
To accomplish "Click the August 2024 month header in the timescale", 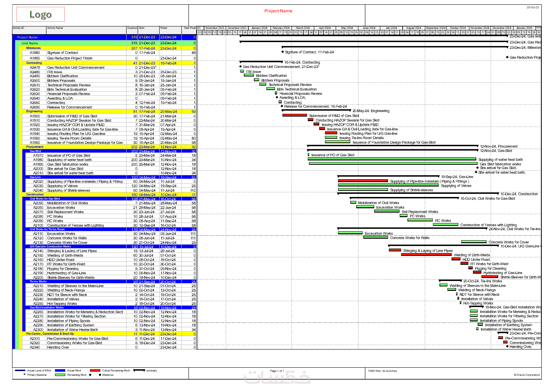I will (413, 28).
